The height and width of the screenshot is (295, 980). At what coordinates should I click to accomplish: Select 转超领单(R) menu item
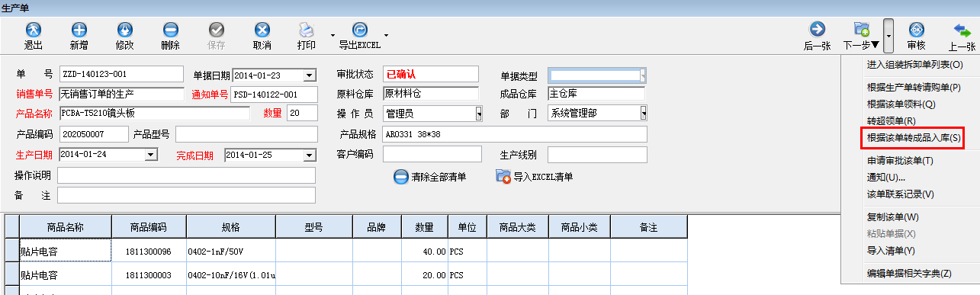892,121
